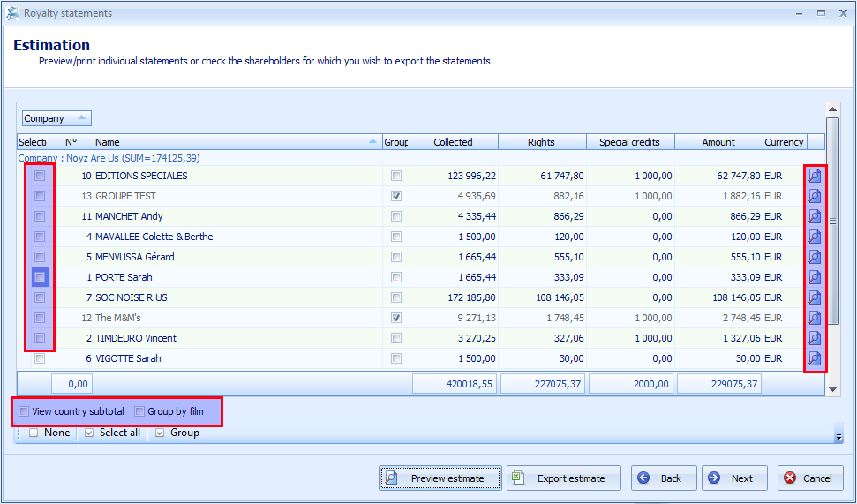Tick selection checkbox for PORTE Sarah

[40, 277]
